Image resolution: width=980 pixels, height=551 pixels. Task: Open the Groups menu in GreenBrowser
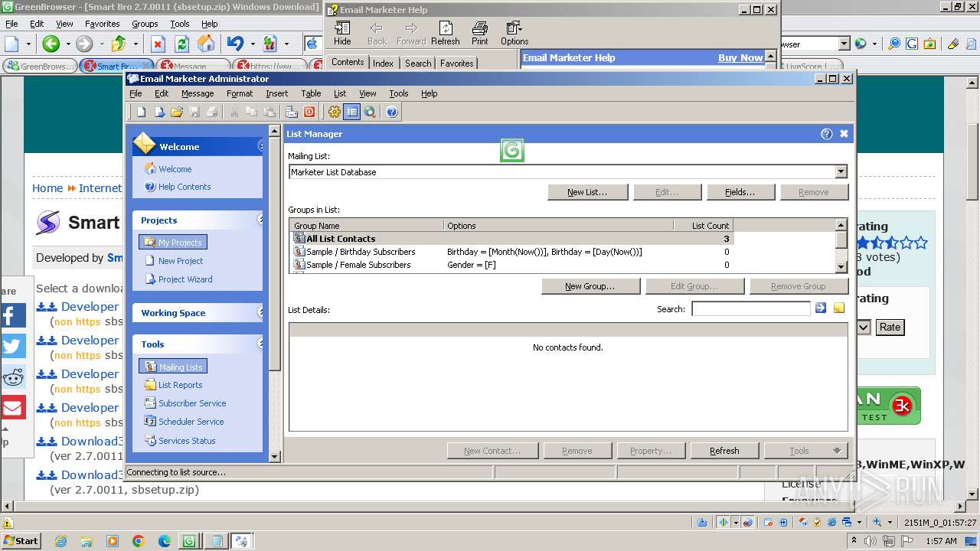(145, 24)
